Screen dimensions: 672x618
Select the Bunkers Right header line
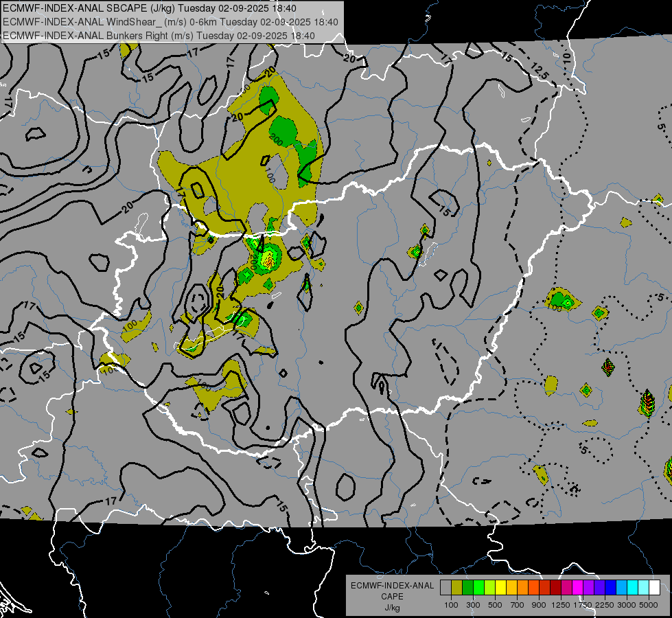coord(159,36)
